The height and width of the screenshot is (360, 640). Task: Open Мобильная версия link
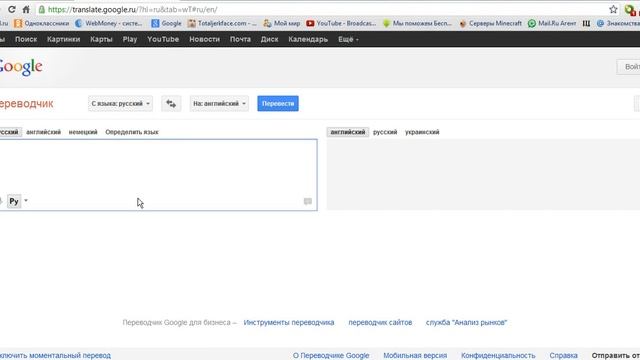click(415, 356)
